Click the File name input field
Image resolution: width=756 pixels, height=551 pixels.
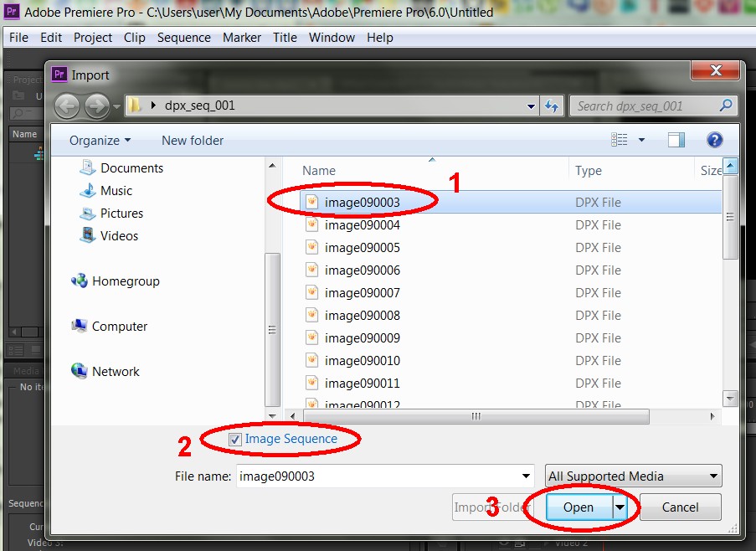(385, 476)
